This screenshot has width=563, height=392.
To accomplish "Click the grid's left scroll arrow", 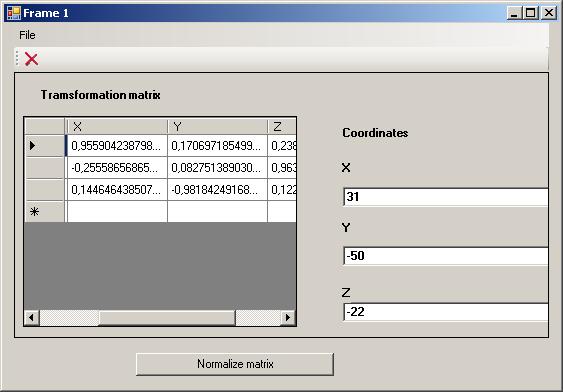I will 32,317.
